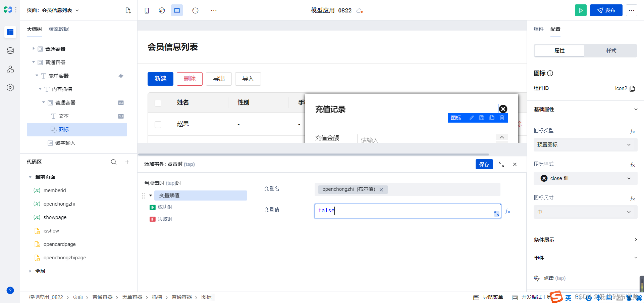Open the openchongzhipage script
This screenshot has height=303, width=644.
point(64,258)
